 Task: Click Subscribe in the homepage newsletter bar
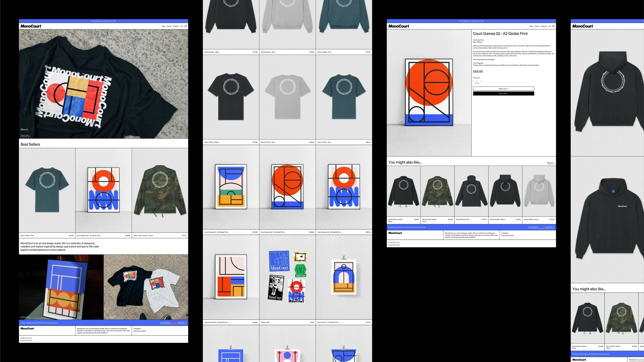pos(182,323)
